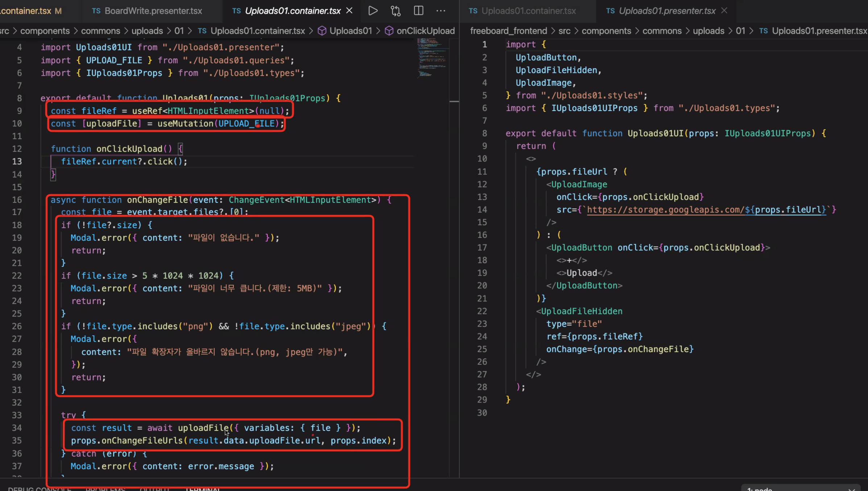
Task: Click line number 13 in left gutter
Action: (17, 161)
